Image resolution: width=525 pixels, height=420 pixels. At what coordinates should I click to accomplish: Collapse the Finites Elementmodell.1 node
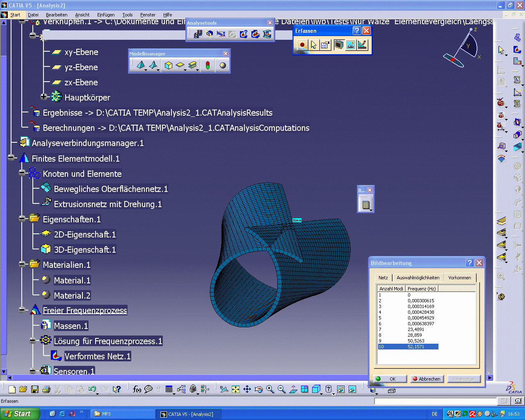(x=11, y=158)
